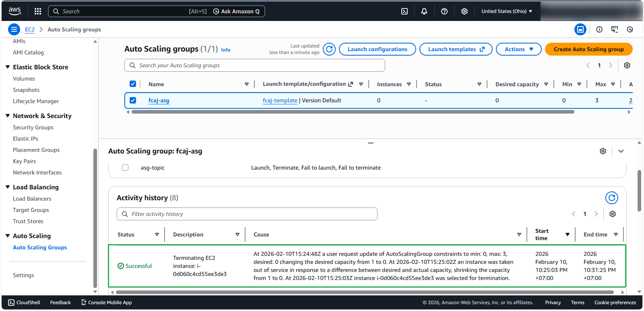644x311 pixels.
Task: Open Activity history preferences gear
Action: coord(613,214)
